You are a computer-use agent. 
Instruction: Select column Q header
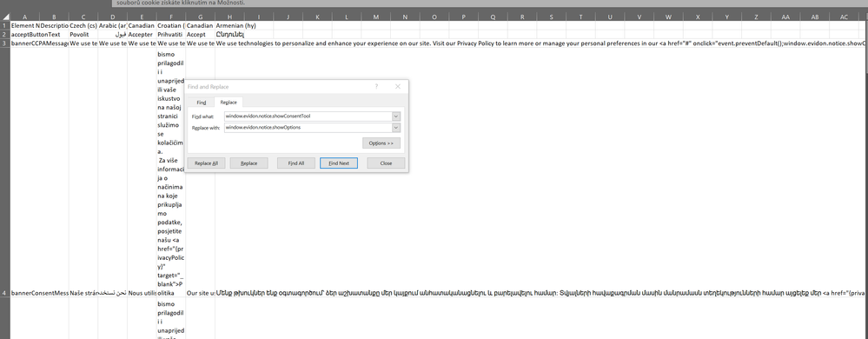[x=494, y=17]
